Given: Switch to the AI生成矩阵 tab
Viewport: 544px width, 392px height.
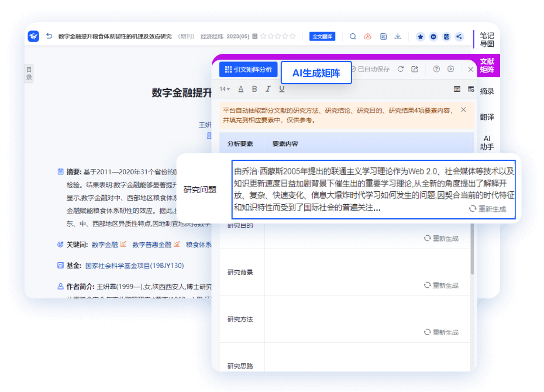Looking at the screenshot, I should (x=316, y=73).
